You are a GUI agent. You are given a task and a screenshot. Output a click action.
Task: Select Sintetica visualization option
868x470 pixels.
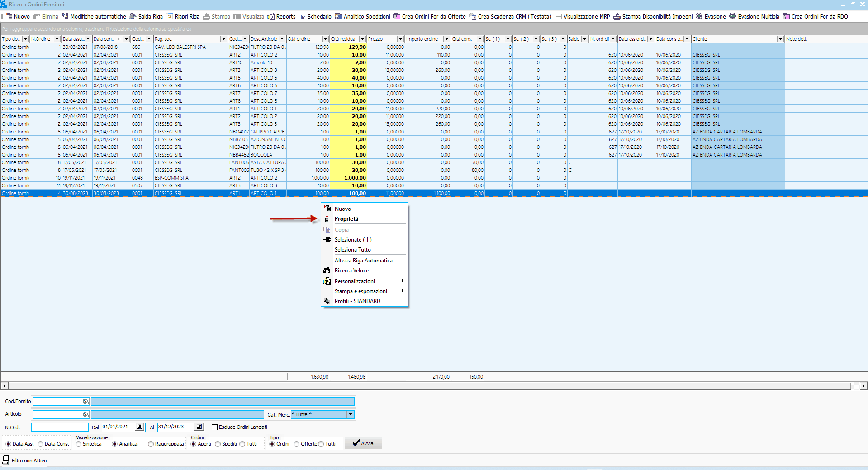pos(78,444)
